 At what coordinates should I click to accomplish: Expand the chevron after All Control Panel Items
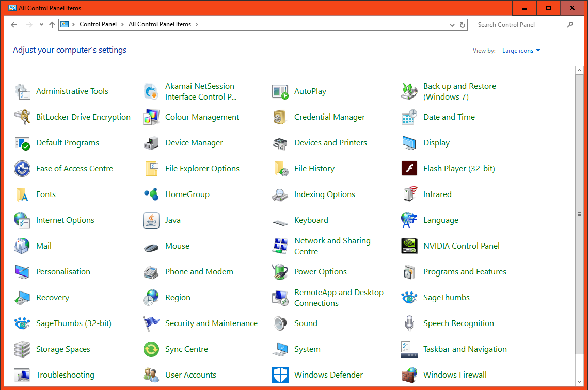[x=197, y=24]
